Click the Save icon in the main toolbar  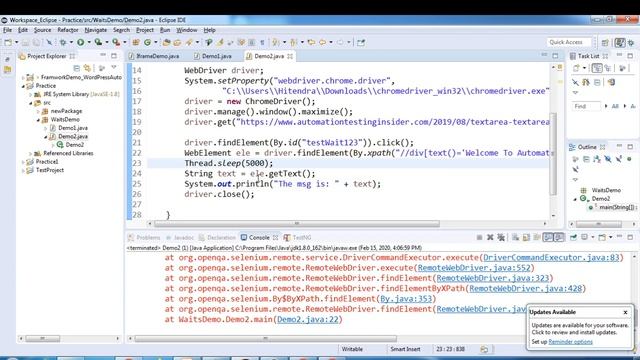tap(26, 42)
